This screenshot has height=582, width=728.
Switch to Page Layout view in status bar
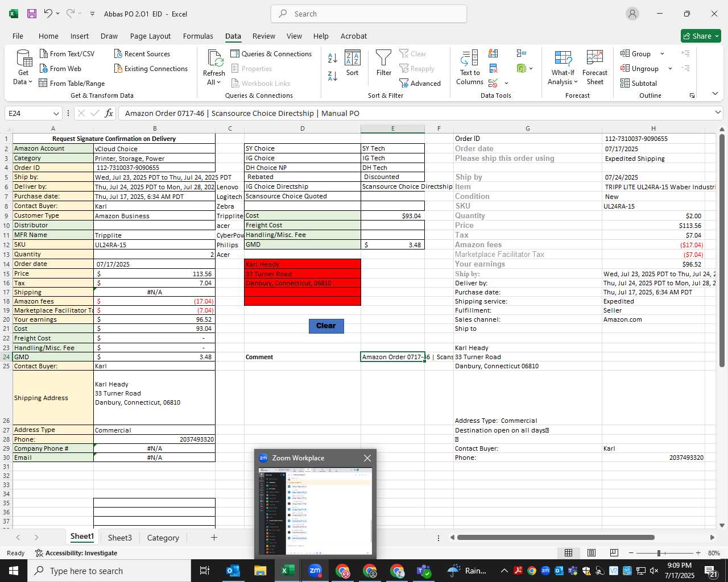click(x=591, y=552)
